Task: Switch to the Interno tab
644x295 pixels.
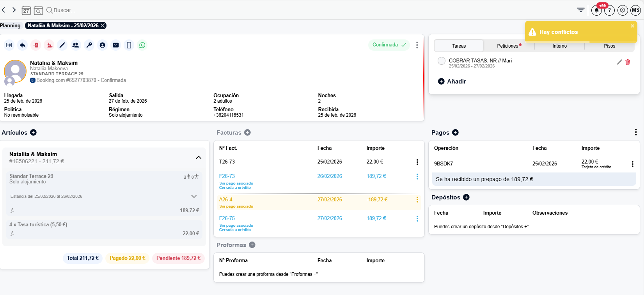Action: 560,46
